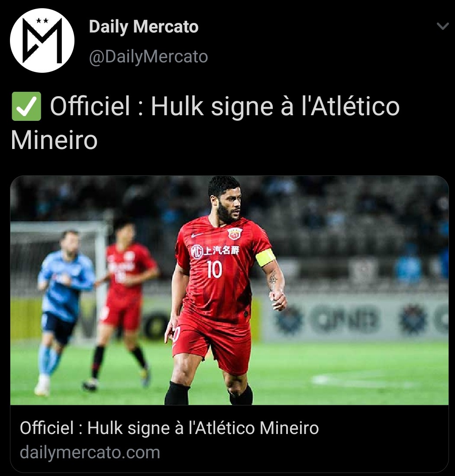This screenshot has height=476, width=455.
Task: Click the word Mineiro in tweet text
Action: (54, 140)
